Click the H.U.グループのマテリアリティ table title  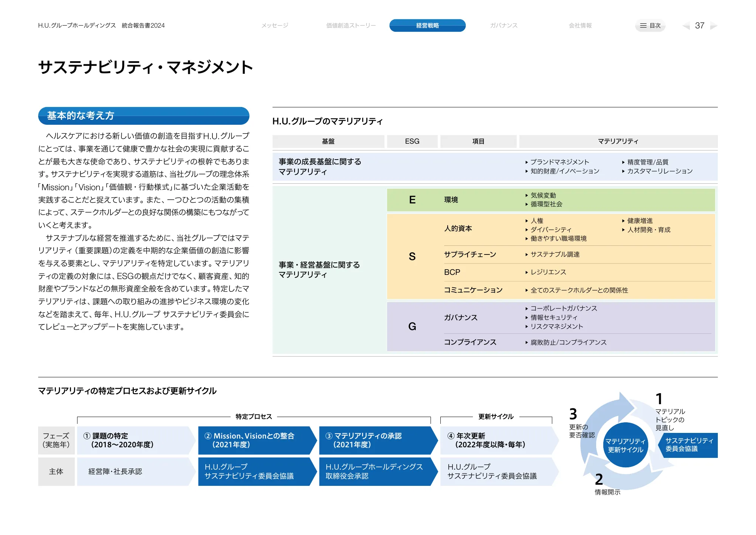tap(327, 121)
